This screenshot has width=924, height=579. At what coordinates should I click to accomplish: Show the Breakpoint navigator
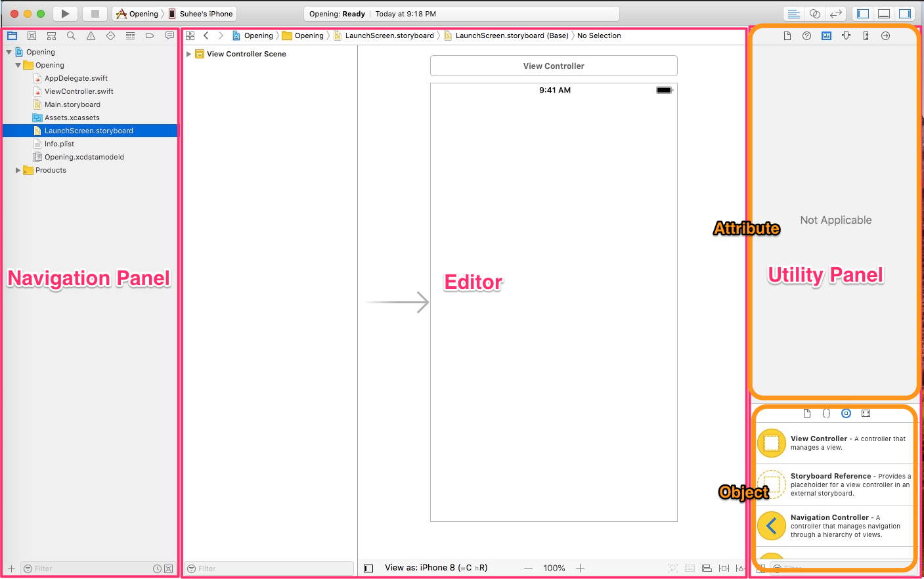[150, 35]
